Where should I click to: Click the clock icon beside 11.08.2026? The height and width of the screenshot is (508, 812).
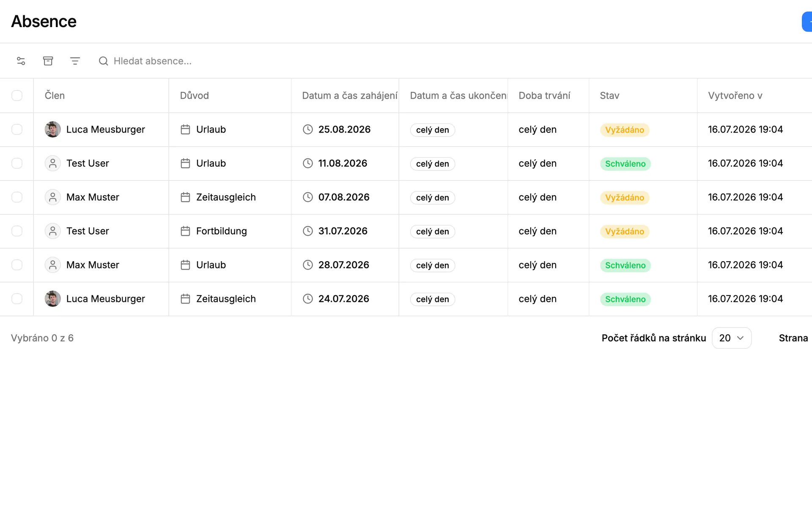coord(308,163)
